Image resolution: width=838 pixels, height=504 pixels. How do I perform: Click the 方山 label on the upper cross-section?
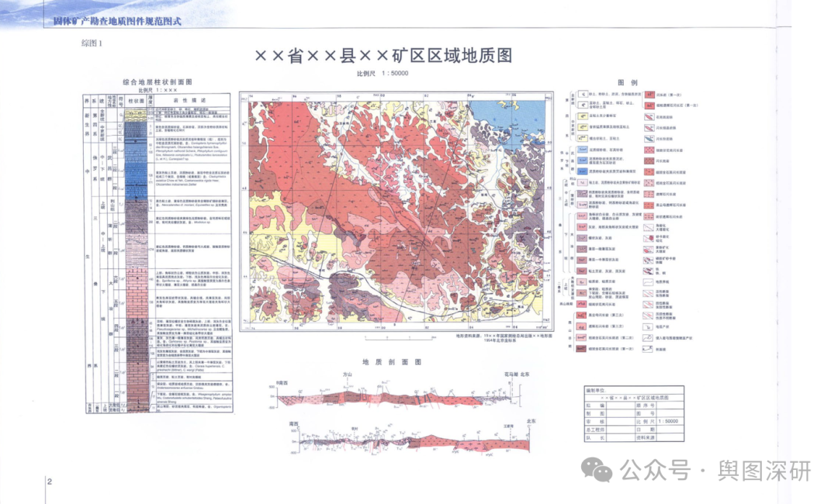tap(348, 375)
